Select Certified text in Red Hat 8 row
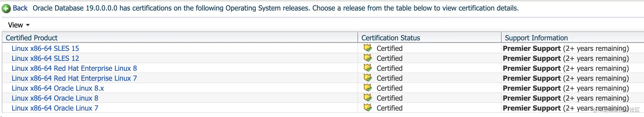This screenshot has height=117, width=644. pos(389,68)
